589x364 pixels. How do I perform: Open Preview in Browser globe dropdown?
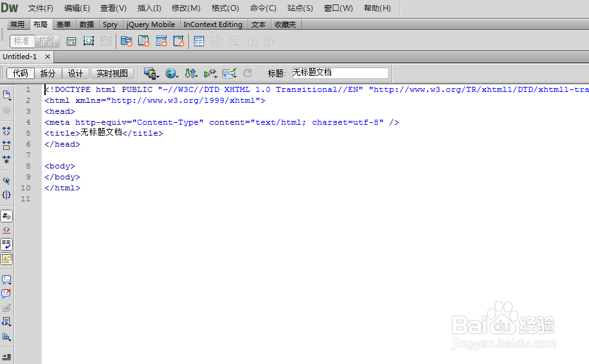pos(172,73)
